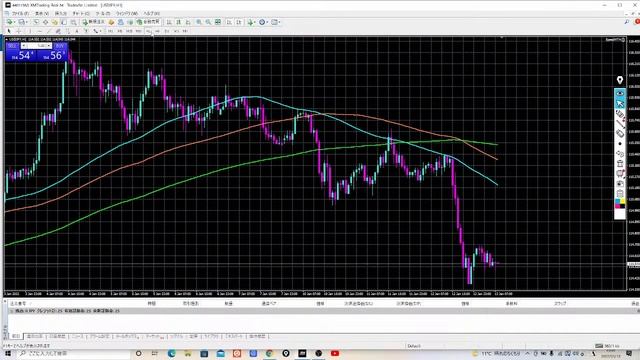Open the golden MetaEditor icon in toolbar
This screenshot has height=360, width=640.
tap(111, 22)
